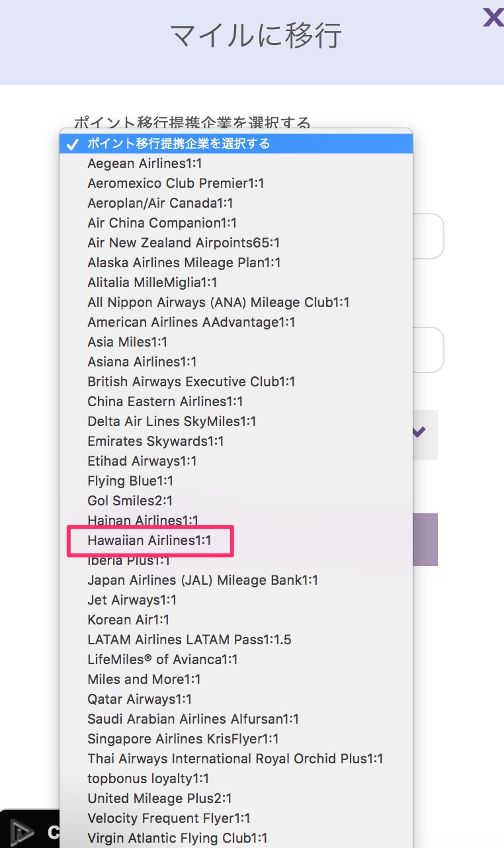Choose highlighted Hawaiian Airlines 1:1 option
Screen dimensions: 504x848
[x=149, y=540]
